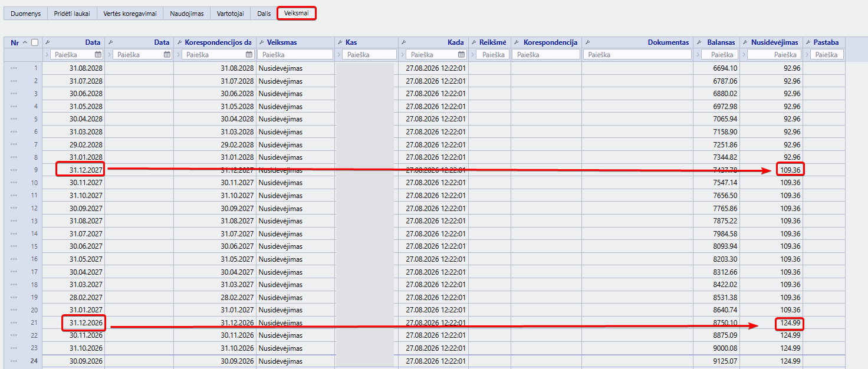The width and height of the screenshot is (868, 369).
Task: Sort by Balansas column header
Action: 721,42
